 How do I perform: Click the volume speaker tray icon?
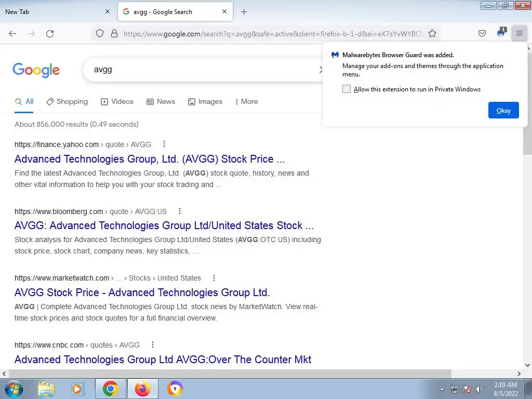(479, 389)
